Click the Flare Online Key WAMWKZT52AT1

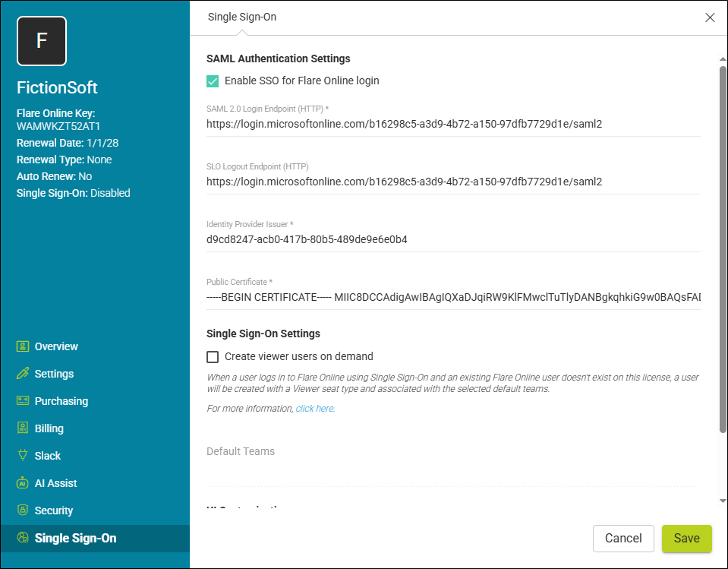tap(58, 126)
